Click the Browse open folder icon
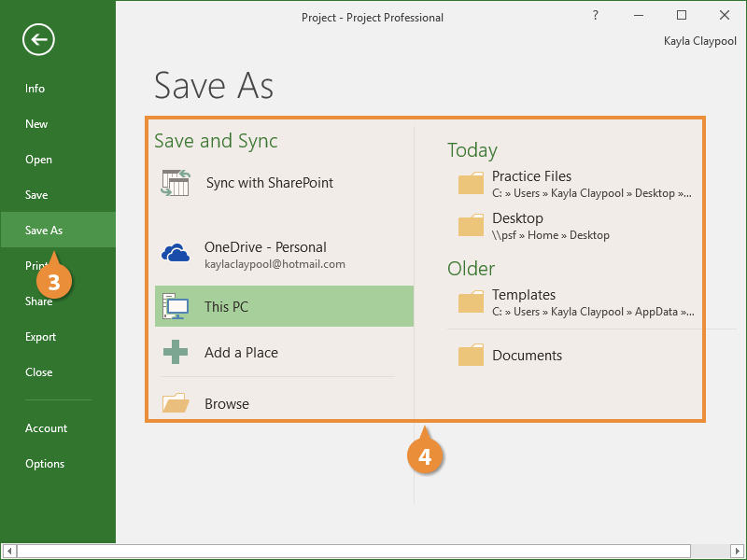 [x=176, y=403]
